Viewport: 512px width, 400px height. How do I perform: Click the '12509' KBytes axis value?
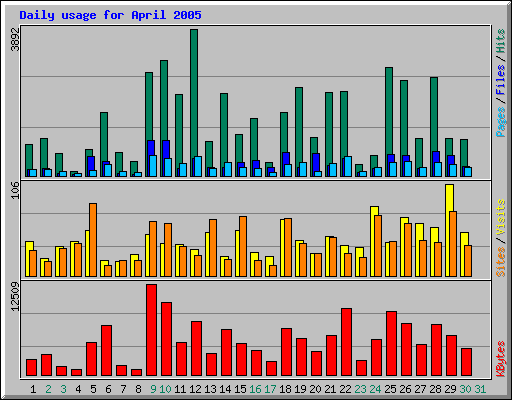click(15, 297)
